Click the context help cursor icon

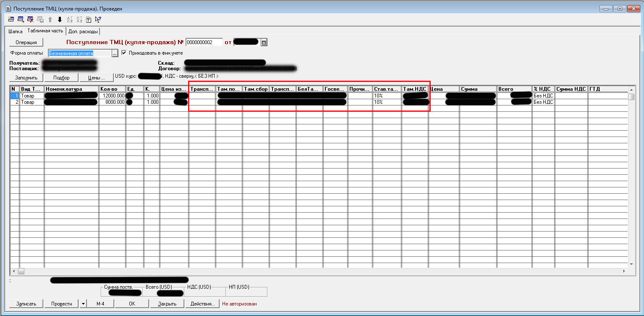tap(98, 19)
